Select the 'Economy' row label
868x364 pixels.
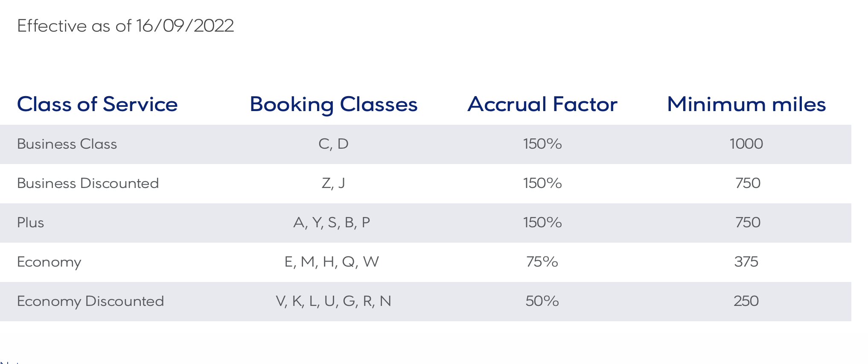(49, 262)
